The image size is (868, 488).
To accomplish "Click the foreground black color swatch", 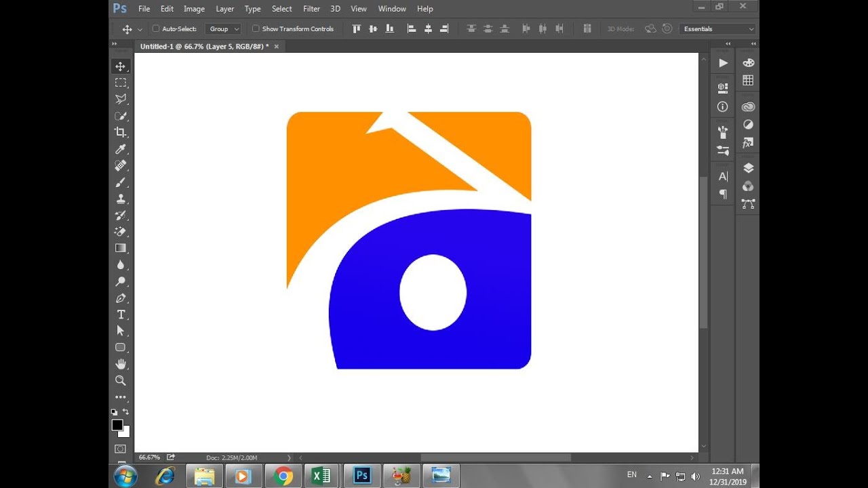I will click(117, 425).
